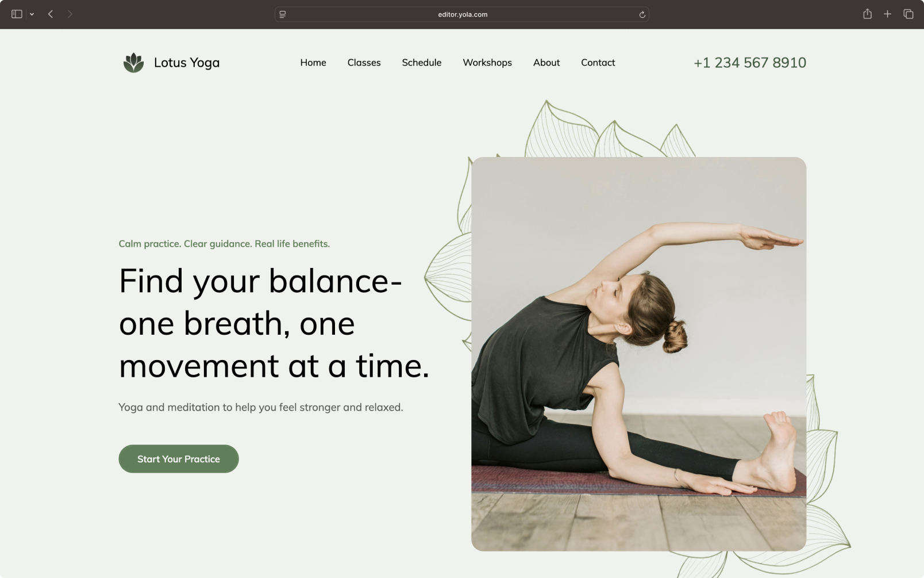924x578 pixels.
Task: Add a new tab with plus icon
Action: [887, 14]
